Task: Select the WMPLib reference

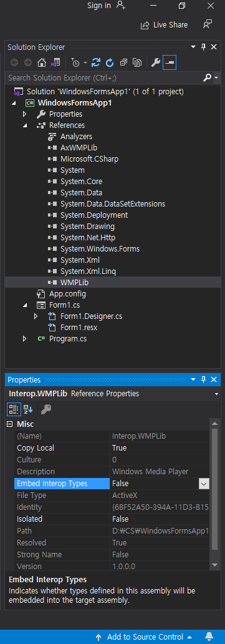Action: [x=74, y=283]
